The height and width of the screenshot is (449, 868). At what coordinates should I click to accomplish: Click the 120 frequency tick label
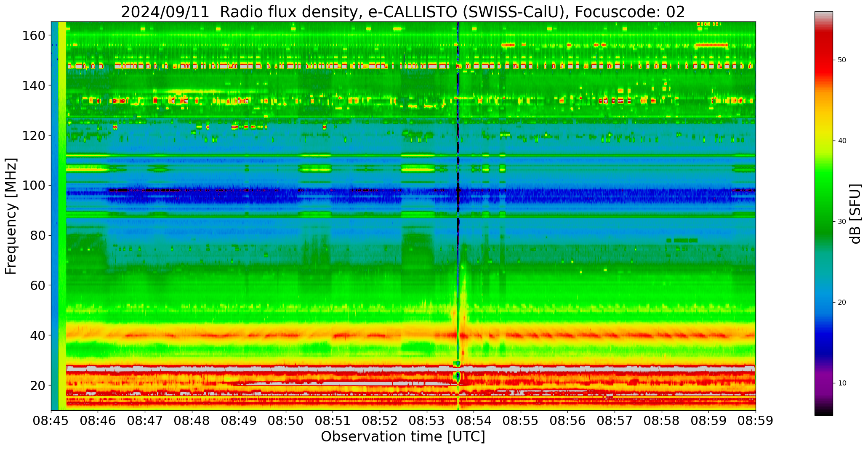click(34, 135)
